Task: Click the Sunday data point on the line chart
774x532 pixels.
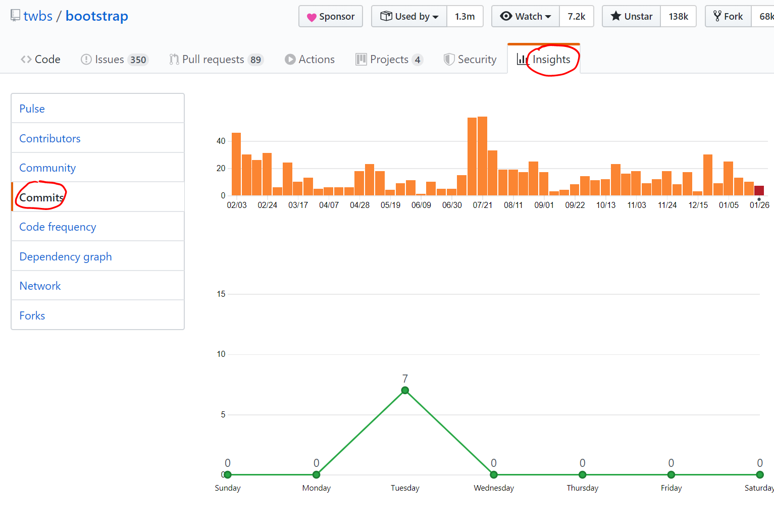Action: pos(228,474)
